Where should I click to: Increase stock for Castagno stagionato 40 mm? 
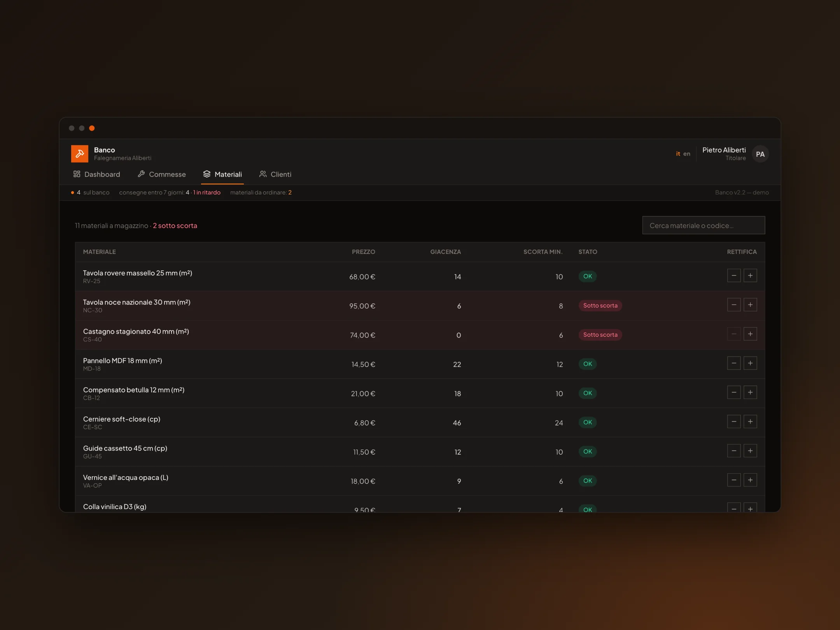[x=750, y=334]
